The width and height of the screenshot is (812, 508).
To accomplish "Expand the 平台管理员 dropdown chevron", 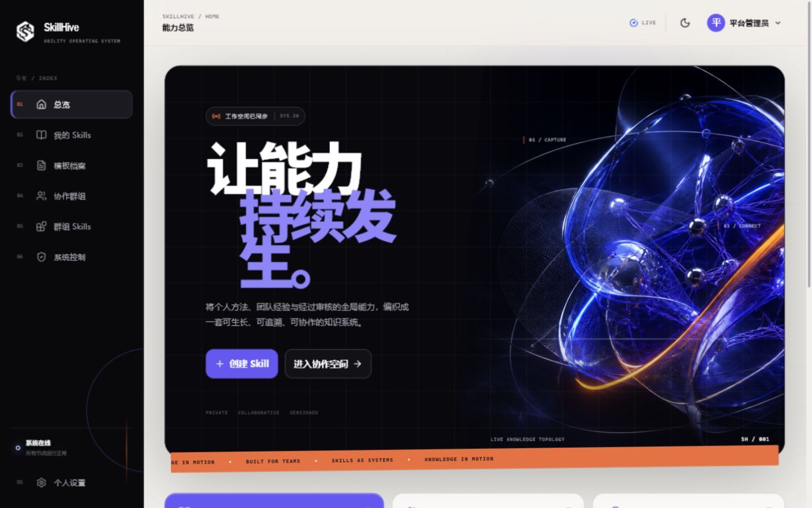I will click(778, 23).
